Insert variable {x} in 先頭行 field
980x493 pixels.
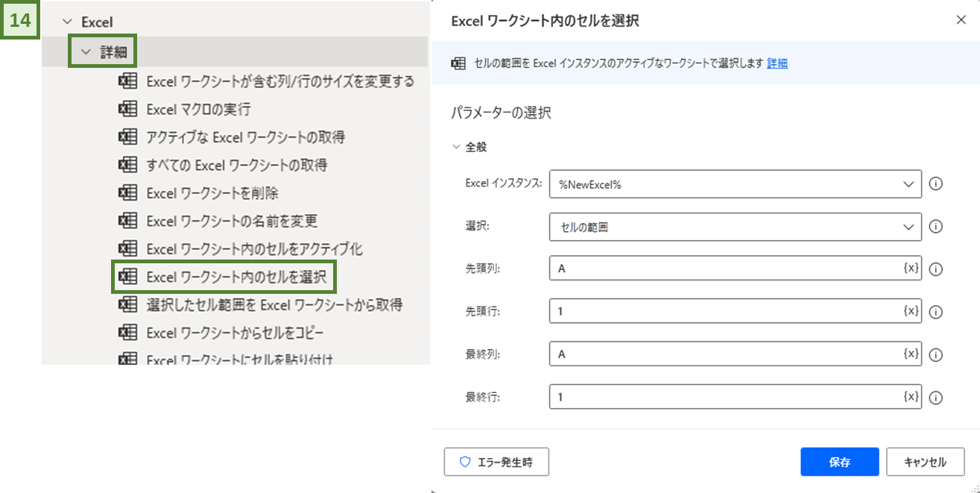(x=911, y=310)
